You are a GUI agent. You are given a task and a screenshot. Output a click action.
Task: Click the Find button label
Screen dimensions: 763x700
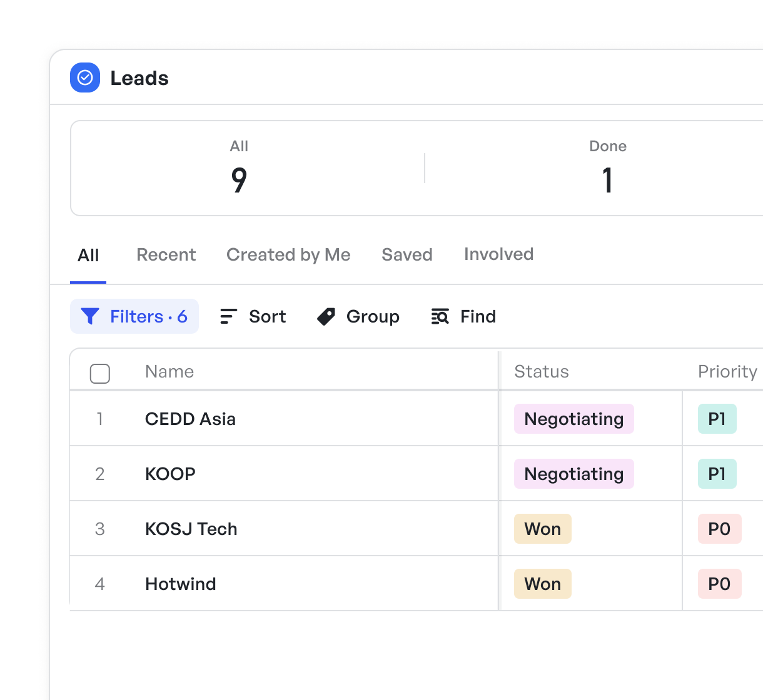click(478, 317)
